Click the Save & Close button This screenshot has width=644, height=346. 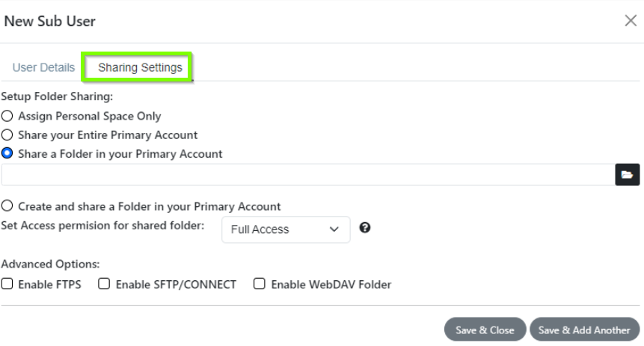click(x=485, y=329)
